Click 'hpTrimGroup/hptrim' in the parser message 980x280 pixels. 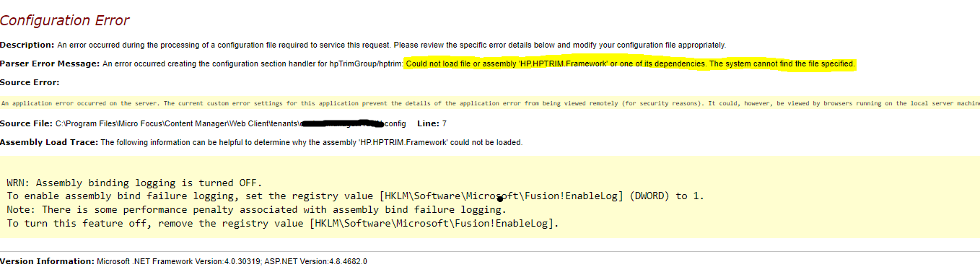[x=366, y=64]
